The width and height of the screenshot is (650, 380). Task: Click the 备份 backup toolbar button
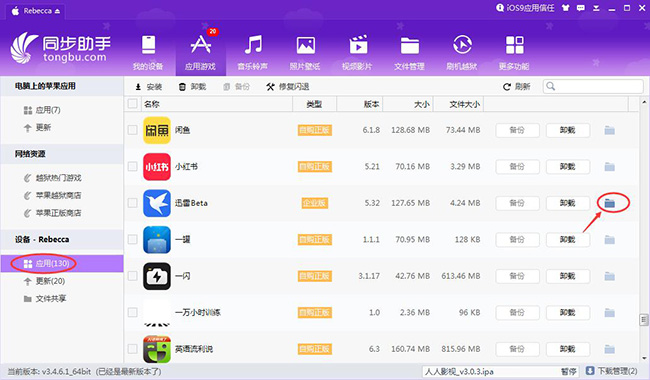pos(236,87)
